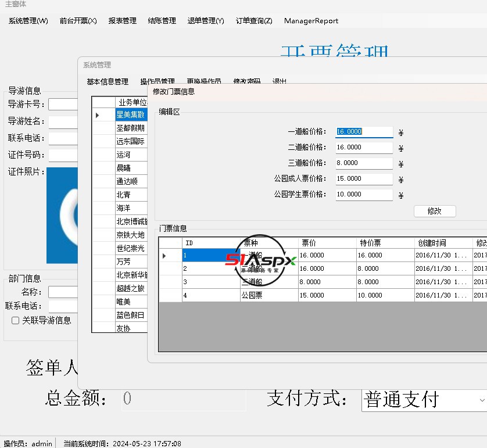The image size is (487, 448).
Task: Select the 圣都假期 row
Action: (x=131, y=128)
